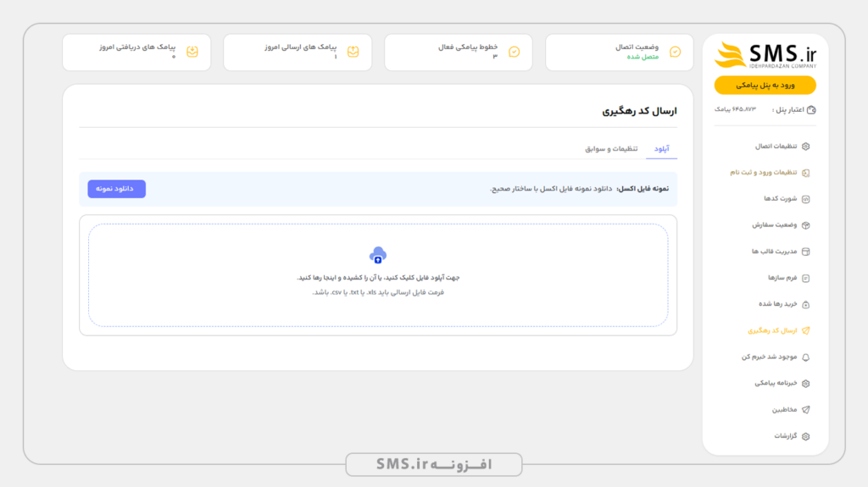Click the back-in-stock bell icon
This screenshot has height=487, width=868.
[x=806, y=357]
